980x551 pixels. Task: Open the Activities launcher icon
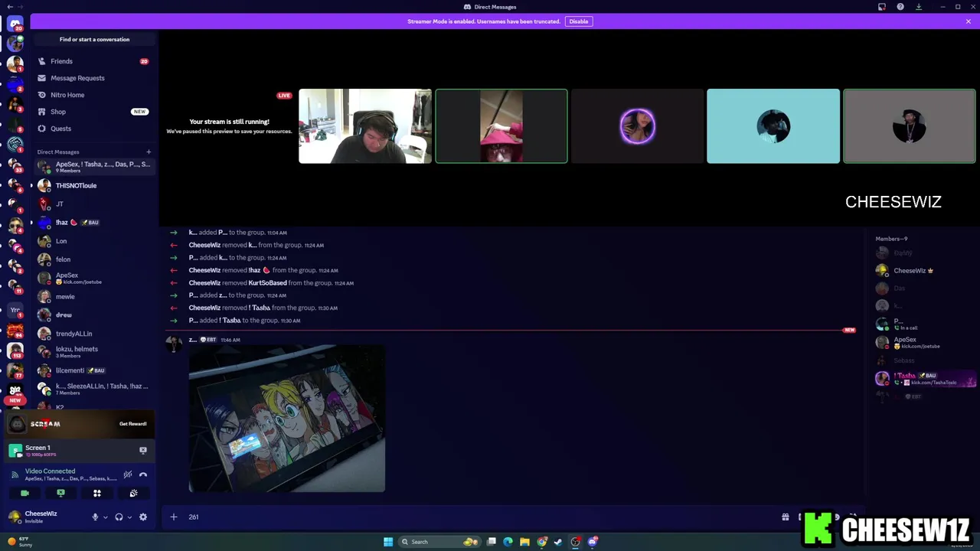tap(97, 494)
